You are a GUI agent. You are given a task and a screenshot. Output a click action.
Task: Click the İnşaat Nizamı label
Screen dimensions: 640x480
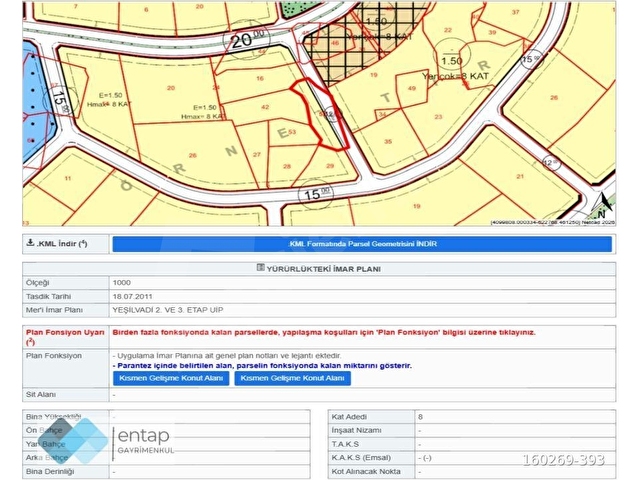coord(356,430)
